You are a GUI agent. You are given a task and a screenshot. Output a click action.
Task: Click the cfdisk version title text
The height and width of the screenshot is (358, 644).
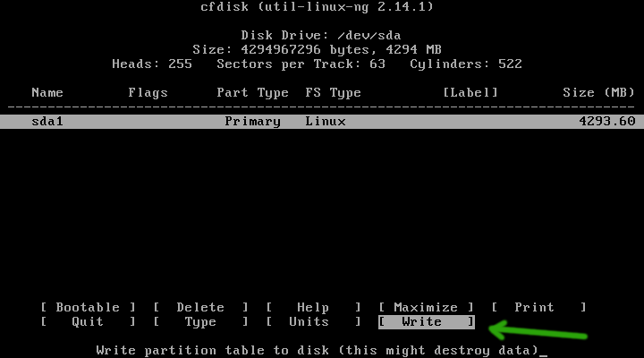[x=317, y=7]
